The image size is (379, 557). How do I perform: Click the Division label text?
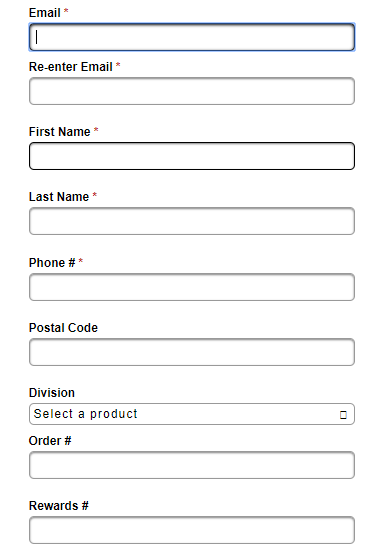click(x=52, y=393)
